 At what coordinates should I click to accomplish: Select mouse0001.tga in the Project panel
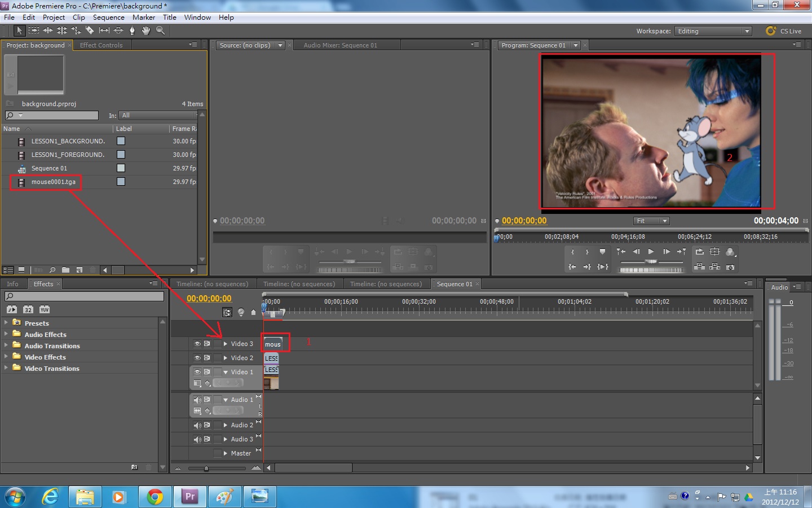coord(53,182)
